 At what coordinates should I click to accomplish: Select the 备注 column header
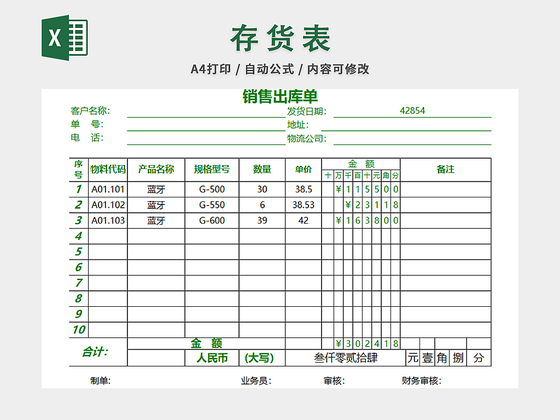(445, 169)
